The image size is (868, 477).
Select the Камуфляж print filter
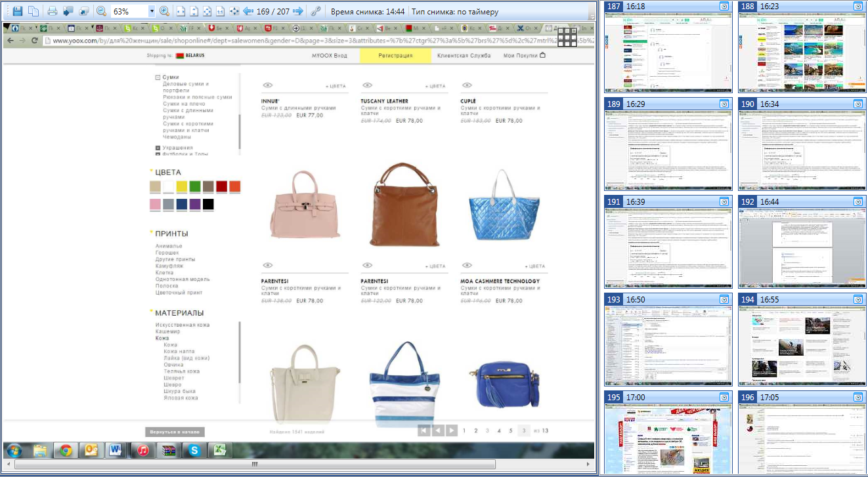(x=170, y=266)
